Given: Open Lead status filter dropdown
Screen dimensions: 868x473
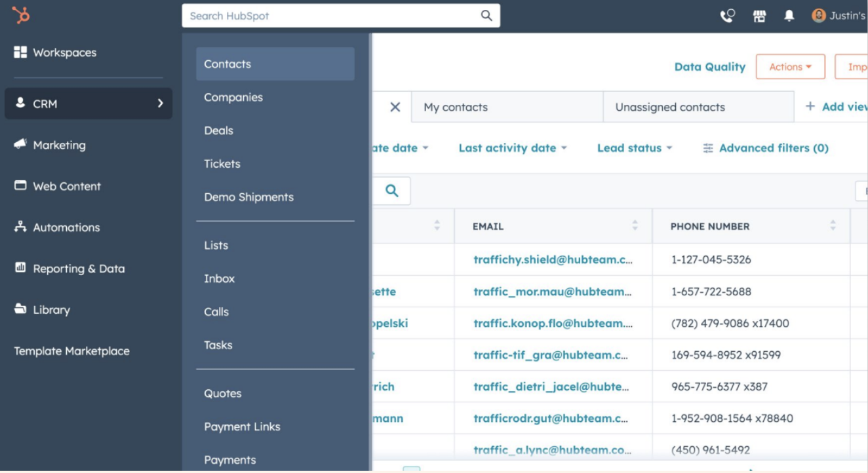Looking at the screenshot, I should click(635, 148).
